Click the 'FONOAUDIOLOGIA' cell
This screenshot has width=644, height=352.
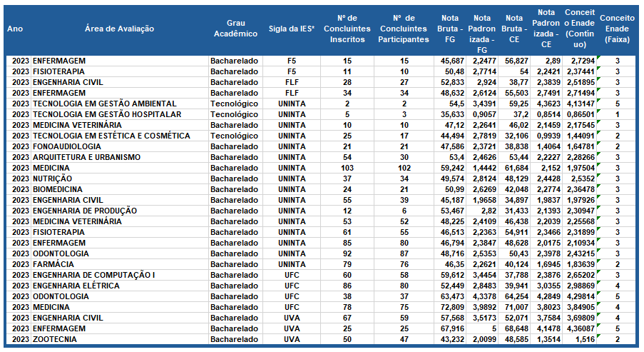pos(67,146)
